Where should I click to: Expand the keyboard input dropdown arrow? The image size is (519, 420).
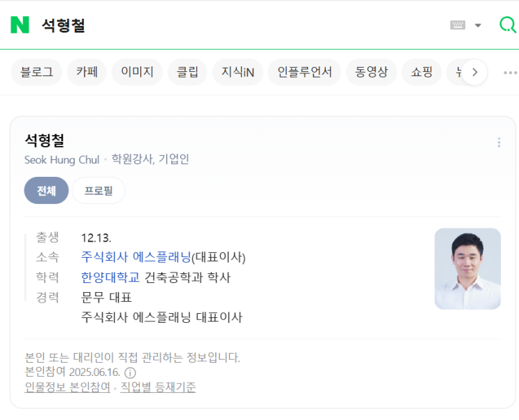[478, 25]
